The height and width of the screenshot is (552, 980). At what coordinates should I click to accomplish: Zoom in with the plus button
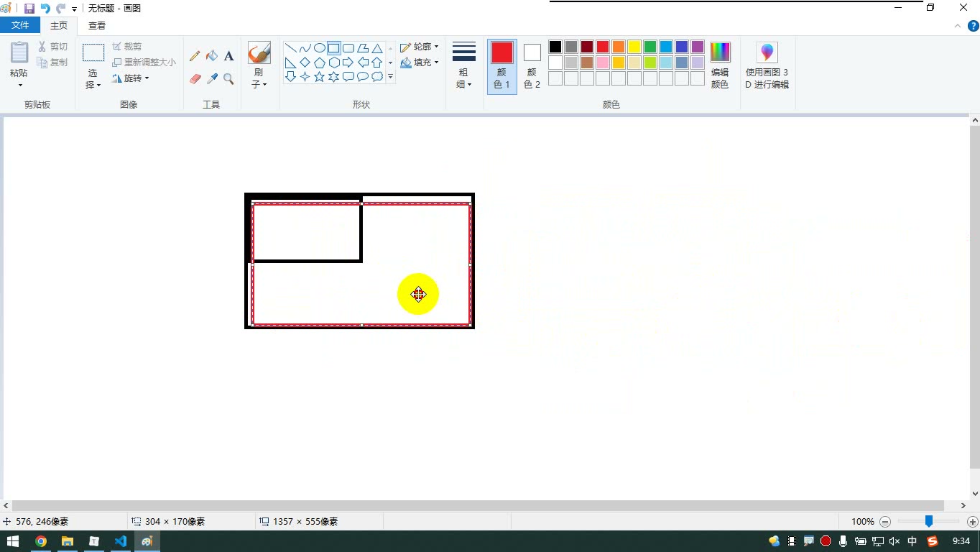(973, 522)
